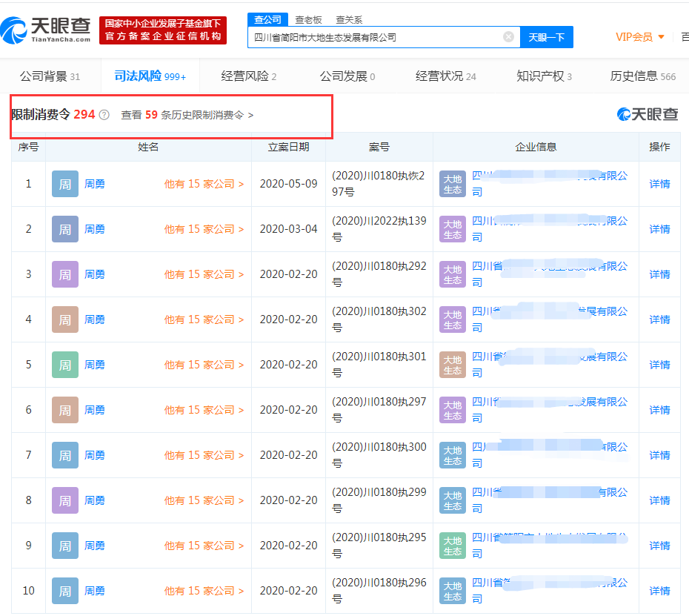
Task: Click the 大地生态 company logo in row 6
Action: coord(453,410)
